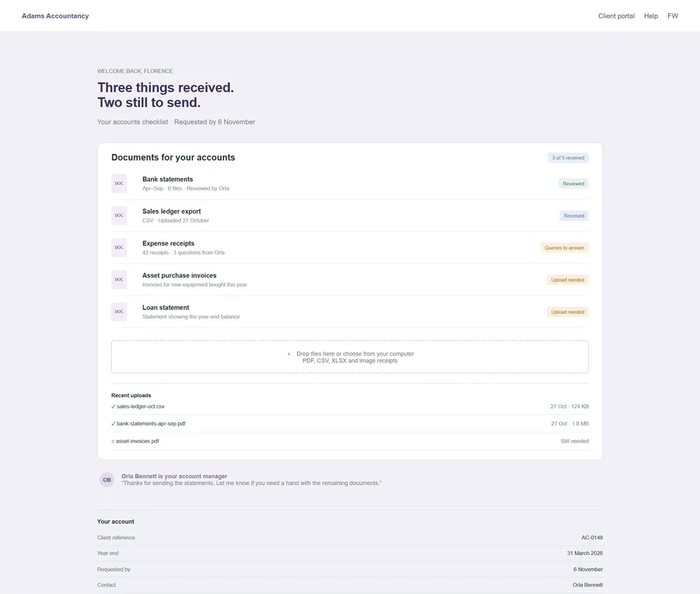This screenshot has width=700, height=594.
Task: Open the Asset purchase invoices row
Action: [349, 280]
